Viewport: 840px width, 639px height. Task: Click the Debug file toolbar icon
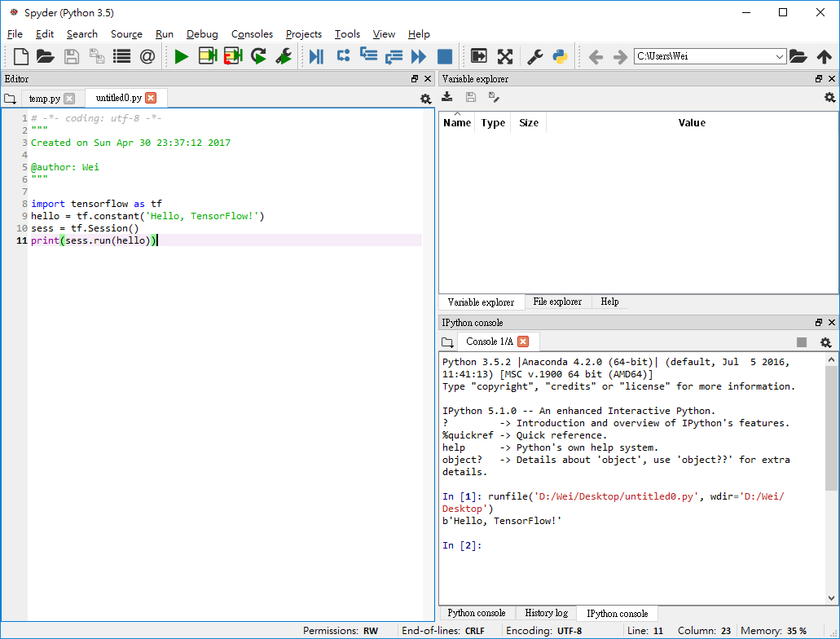coord(317,56)
